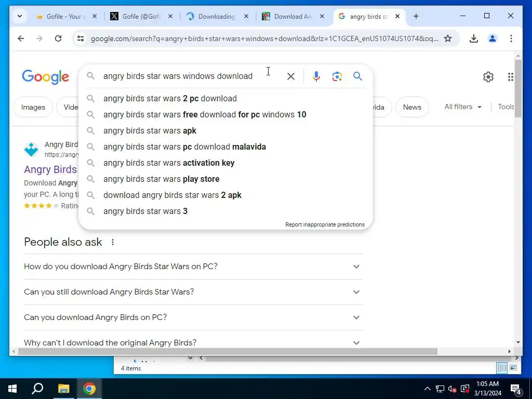The width and height of the screenshot is (532, 399).
Task: Start voice search with microphone
Action: tap(316, 76)
